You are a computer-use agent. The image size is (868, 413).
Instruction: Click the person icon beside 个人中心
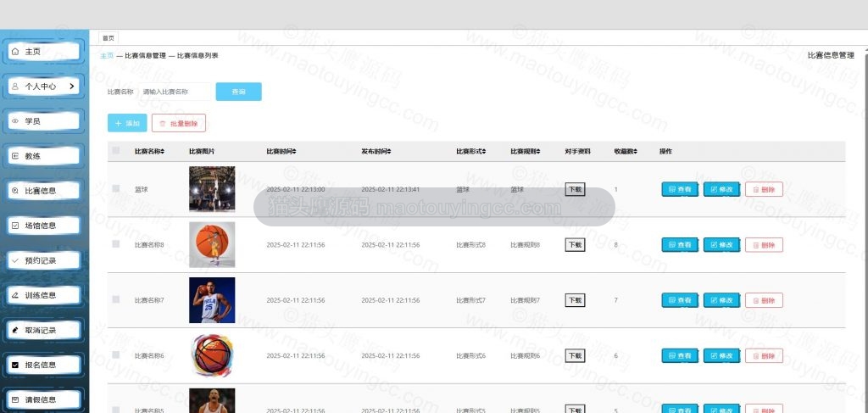tap(15, 87)
